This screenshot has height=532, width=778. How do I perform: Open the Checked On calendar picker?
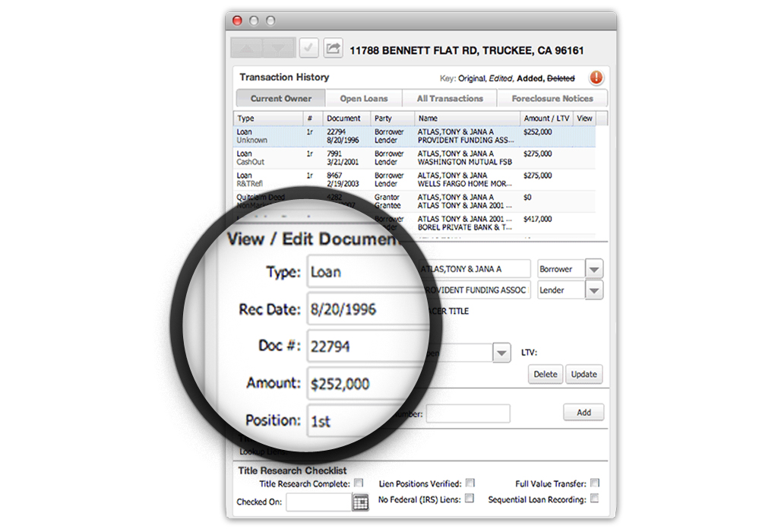[x=360, y=502]
